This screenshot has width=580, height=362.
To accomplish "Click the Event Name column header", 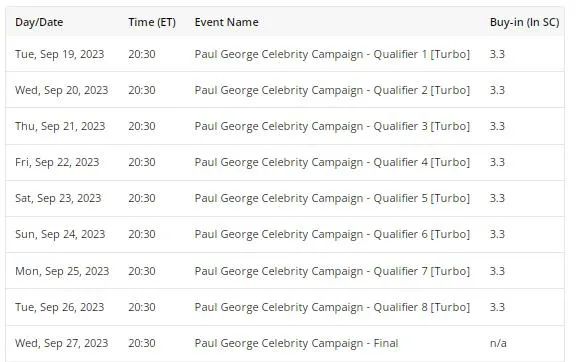I will pos(226,22).
